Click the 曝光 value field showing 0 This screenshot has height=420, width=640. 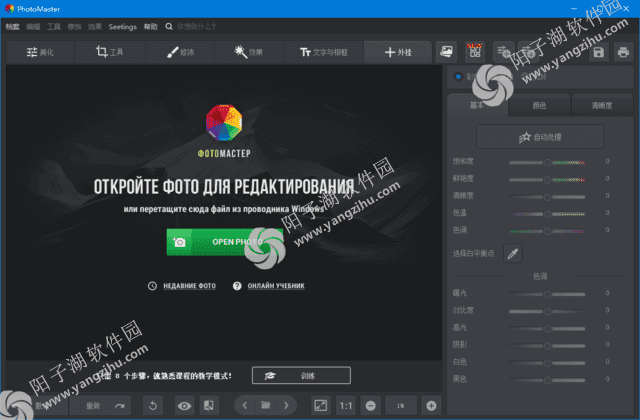coord(607,293)
